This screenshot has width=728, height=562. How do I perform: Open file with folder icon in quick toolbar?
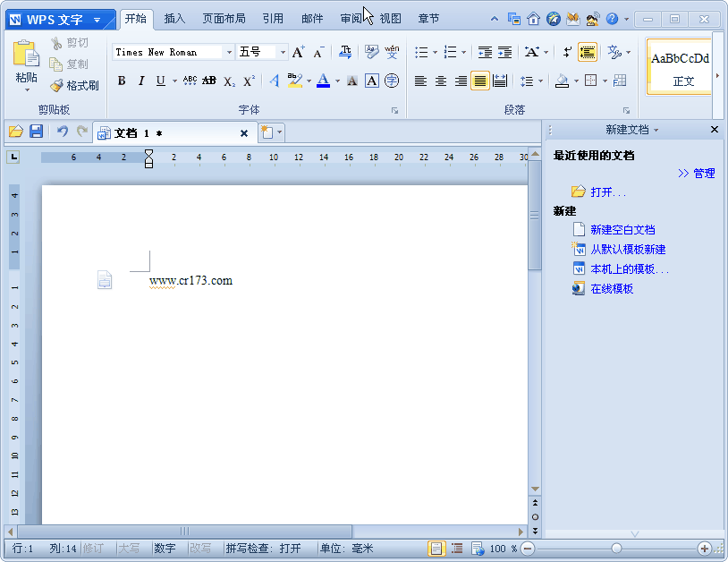16,132
